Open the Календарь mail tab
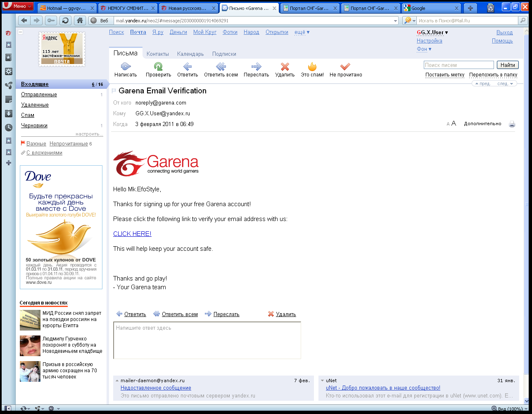532x414 pixels. pyautogui.click(x=190, y=54)
